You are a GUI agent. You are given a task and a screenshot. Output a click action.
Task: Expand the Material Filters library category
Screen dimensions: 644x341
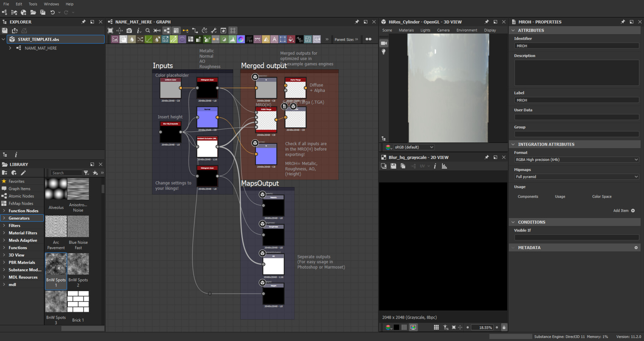(x=23, y=233)
